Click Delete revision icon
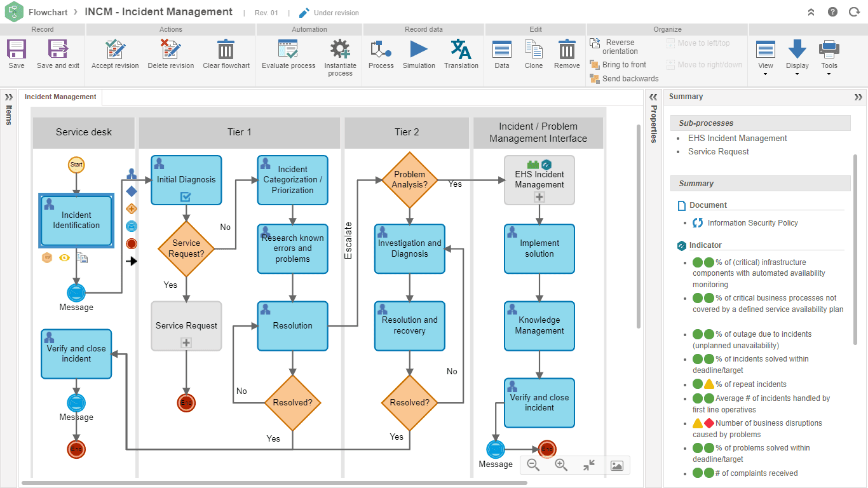The height and width of the screenshot is (488, 868). 171,50
